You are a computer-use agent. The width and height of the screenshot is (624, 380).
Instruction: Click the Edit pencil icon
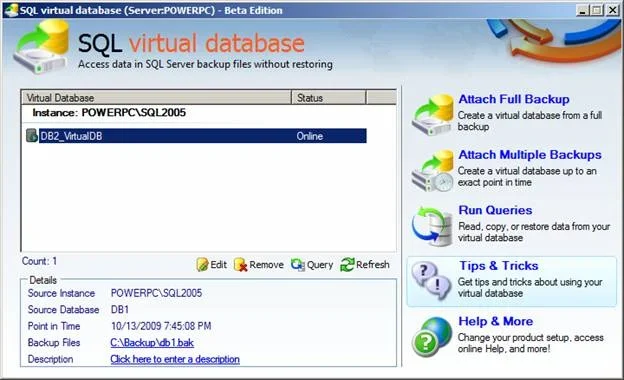[202, 265]
